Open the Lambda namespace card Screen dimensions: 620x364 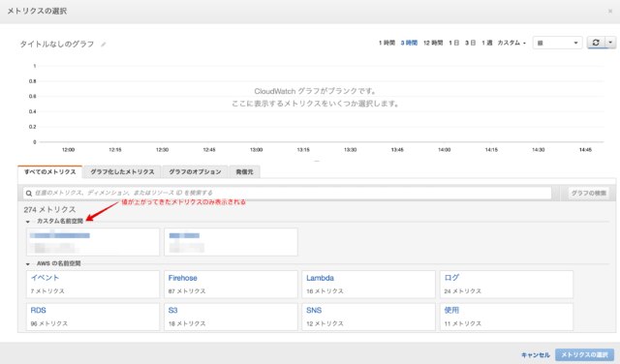point(368,285)
